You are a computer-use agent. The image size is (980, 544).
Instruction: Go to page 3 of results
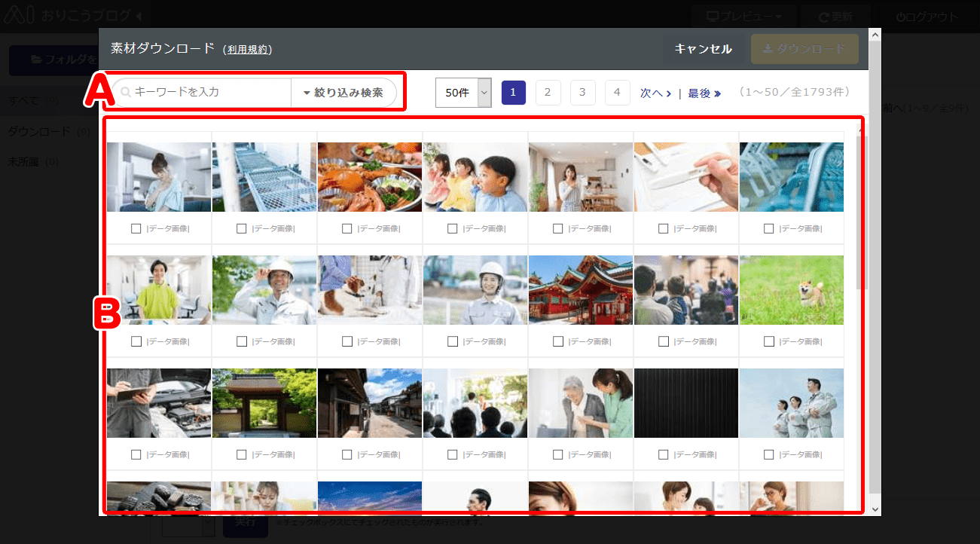click(582, 93)
